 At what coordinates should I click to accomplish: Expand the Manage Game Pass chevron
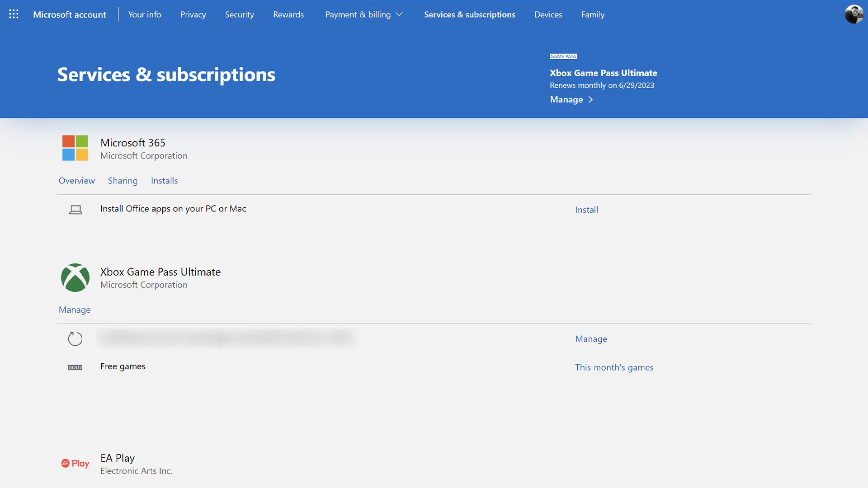pyautogui.click(x=590, y=99)
